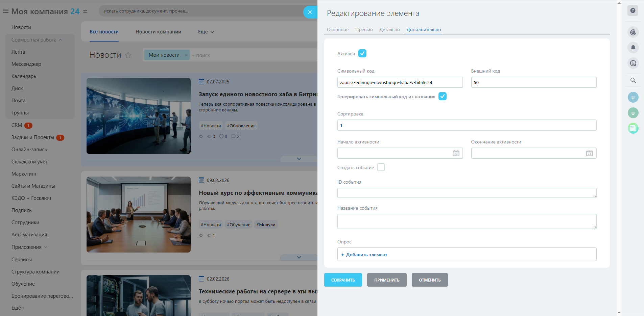Click Добавить элемент link under Опрос
The height and width of the screenshot is (316, 644).
click(364, 255)
